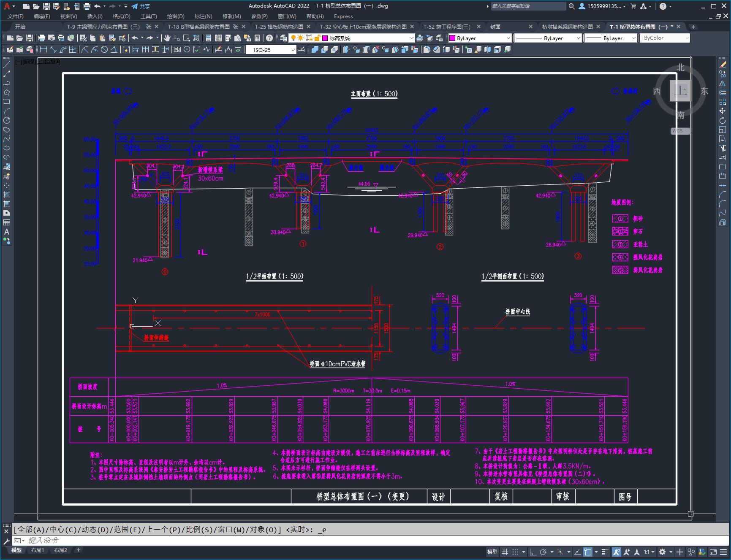Toggle lineweight display in the status bar
This screenshot has width=731, height=560.
coord(605,552)
